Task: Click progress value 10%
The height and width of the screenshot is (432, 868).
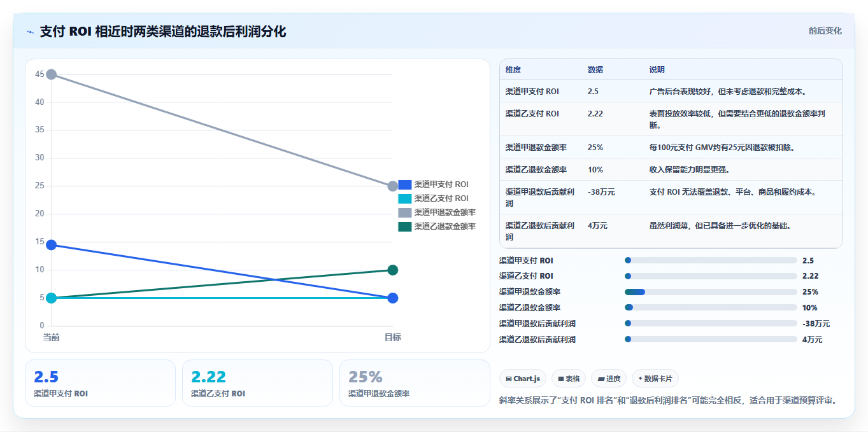Action: [810, 307]
